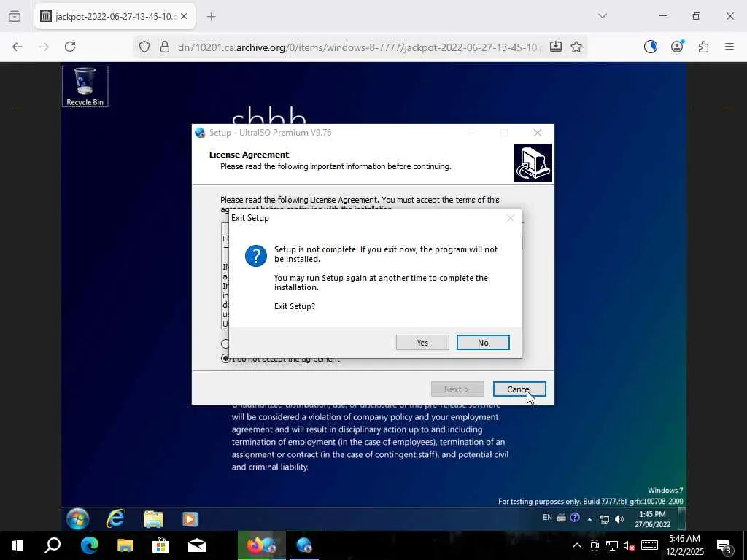The image size is (747, 560).
Task: Open Windows 10 taskbar search
Action: coord(53,545)
